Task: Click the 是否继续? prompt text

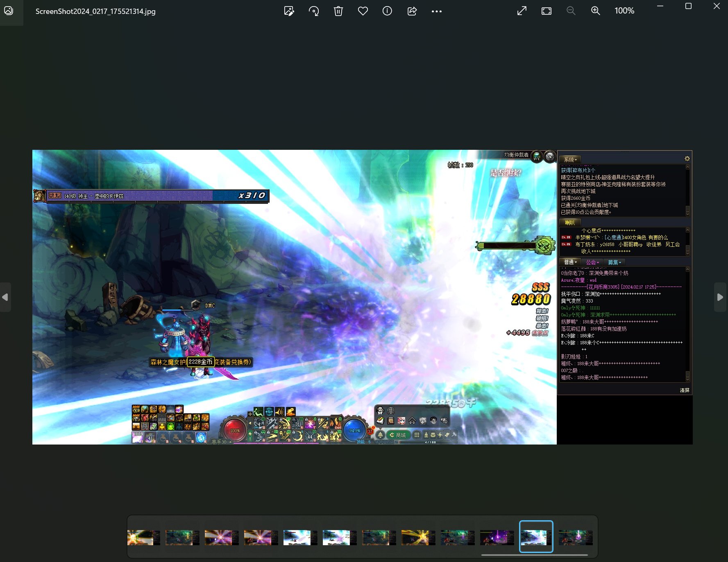Action: click(506, 173)
